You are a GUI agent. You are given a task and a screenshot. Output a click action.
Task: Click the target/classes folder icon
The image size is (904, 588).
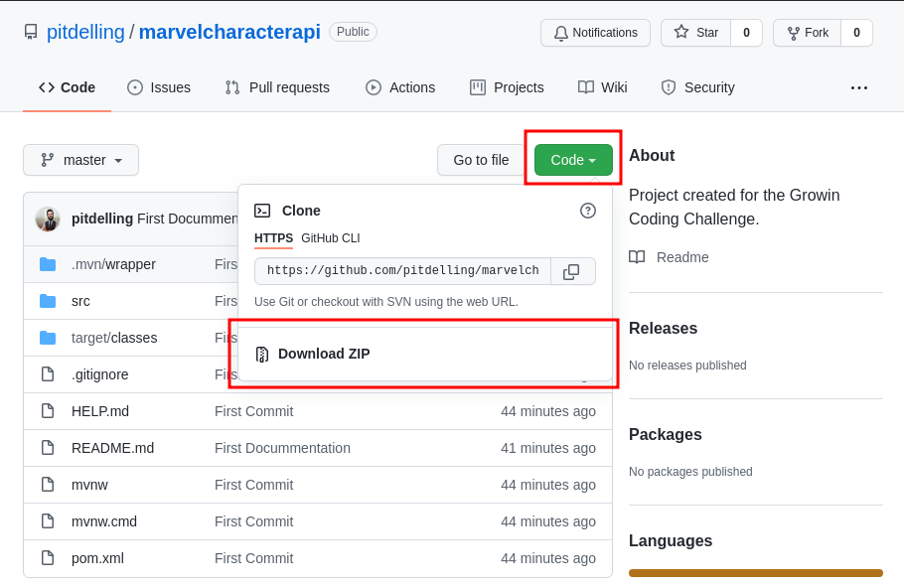(x=48, y=338)
